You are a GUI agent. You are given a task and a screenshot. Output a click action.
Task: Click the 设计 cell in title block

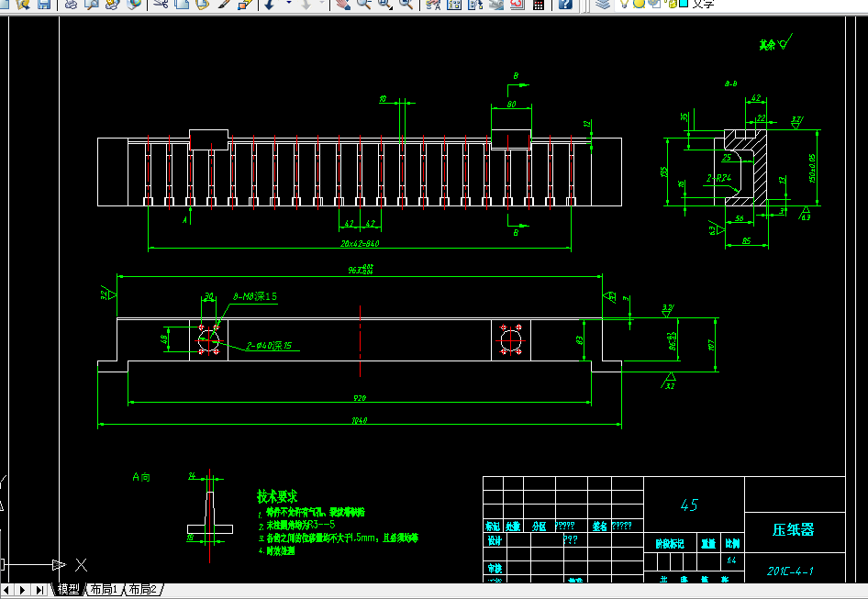495,540
